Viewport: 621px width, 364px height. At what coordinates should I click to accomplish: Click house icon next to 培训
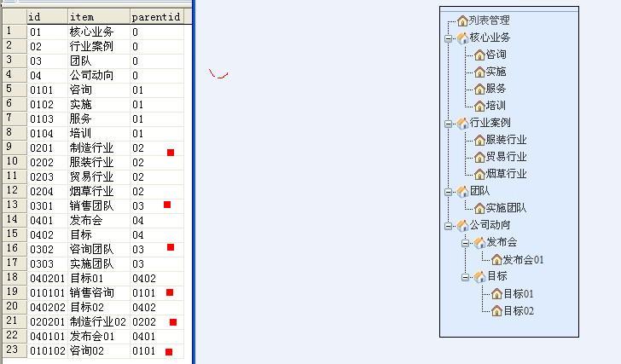pyautogui.click(x=479, y=106)
